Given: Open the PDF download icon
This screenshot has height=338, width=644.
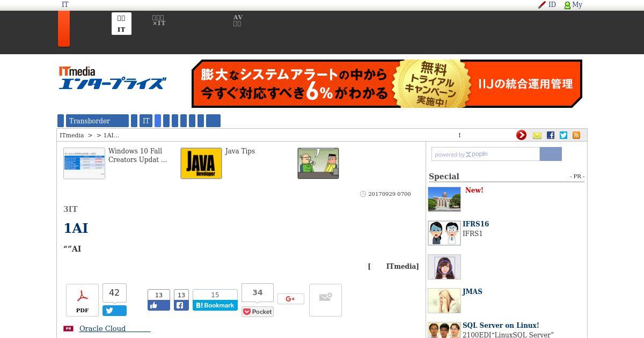Looking at the screenshot, I should pyautogui.click(x=82, y=300).
